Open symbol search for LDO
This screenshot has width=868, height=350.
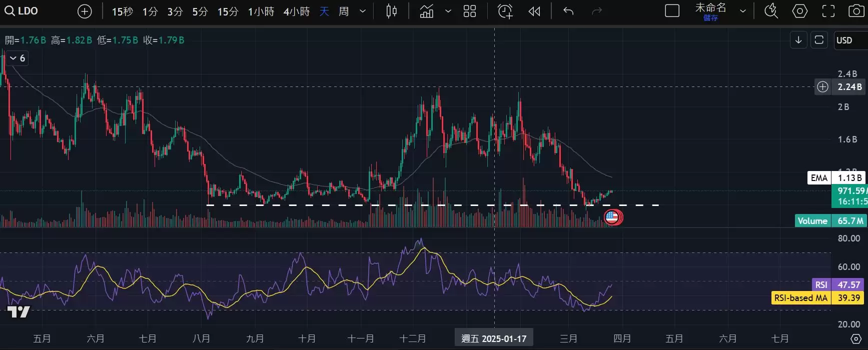pyautogui.click(x=22, y=11)
